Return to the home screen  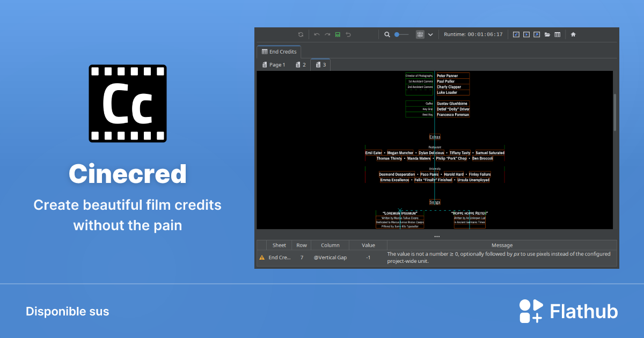(x=573, y=34)
